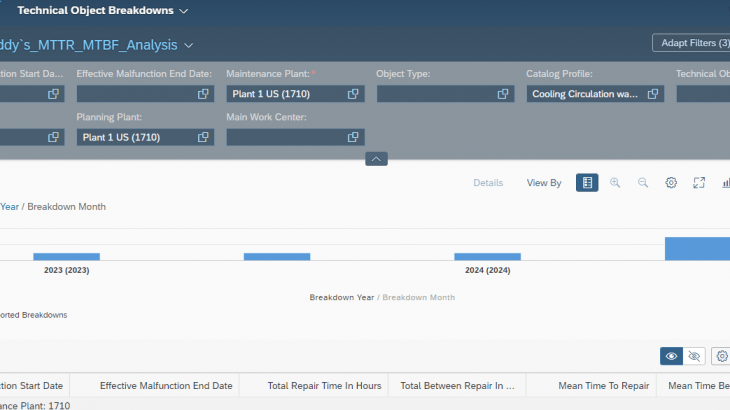Open value help for Main Work Center
Screen dimensions: 730x410
point(353,137)
